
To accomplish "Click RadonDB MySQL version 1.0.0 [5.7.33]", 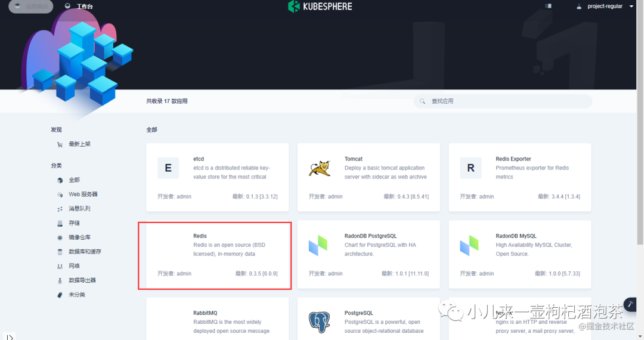I will 558,273.
